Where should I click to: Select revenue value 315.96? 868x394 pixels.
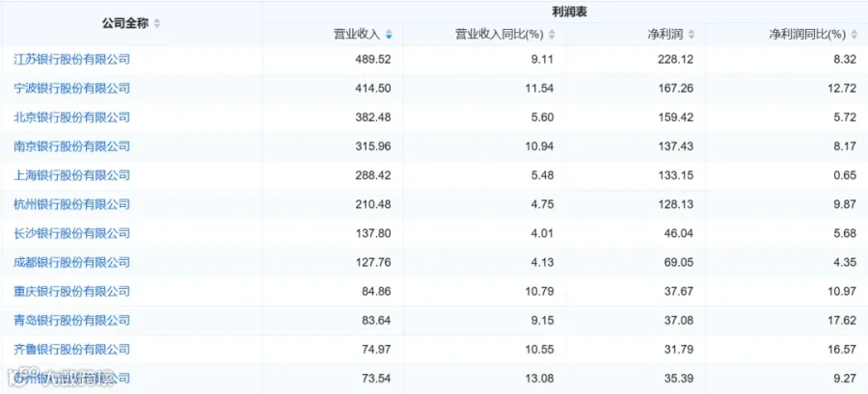point(373,146)
